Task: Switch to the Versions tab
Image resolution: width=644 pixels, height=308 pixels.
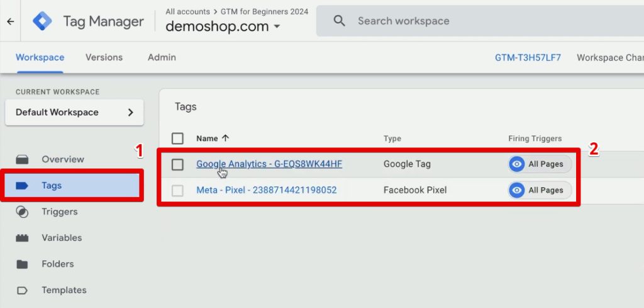Action: point(104,57)
